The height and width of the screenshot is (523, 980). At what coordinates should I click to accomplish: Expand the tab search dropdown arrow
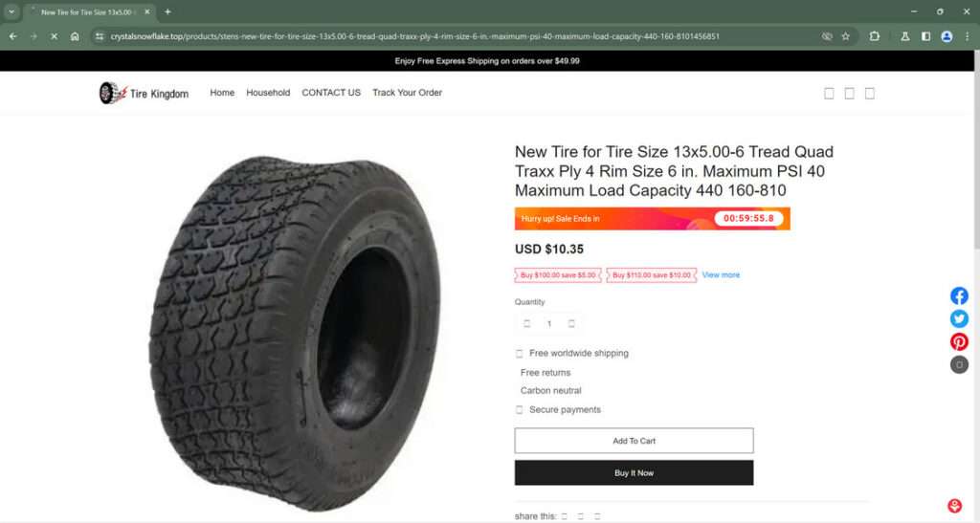click(11, 11)
